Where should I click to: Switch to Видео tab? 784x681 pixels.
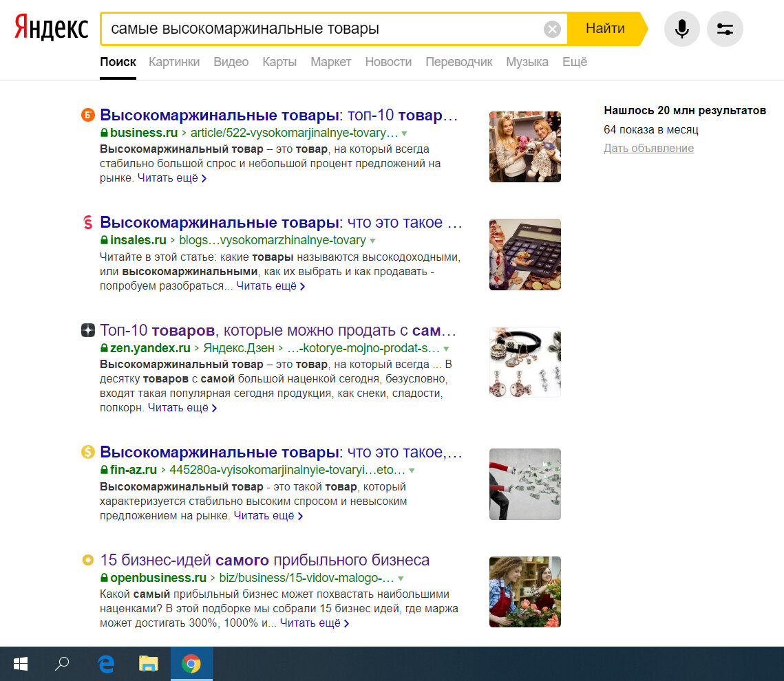click(x=231, y=62)
